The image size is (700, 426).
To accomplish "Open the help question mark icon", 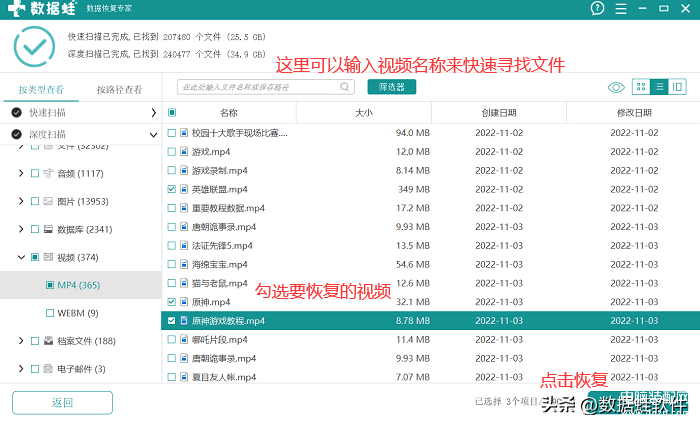I will click(x=597, y=8).
